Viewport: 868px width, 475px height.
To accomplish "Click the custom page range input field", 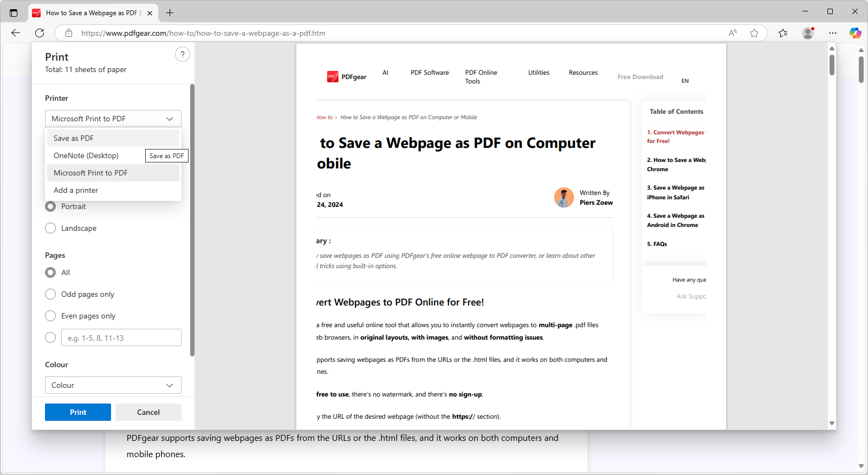I will (x=121, y=337).
